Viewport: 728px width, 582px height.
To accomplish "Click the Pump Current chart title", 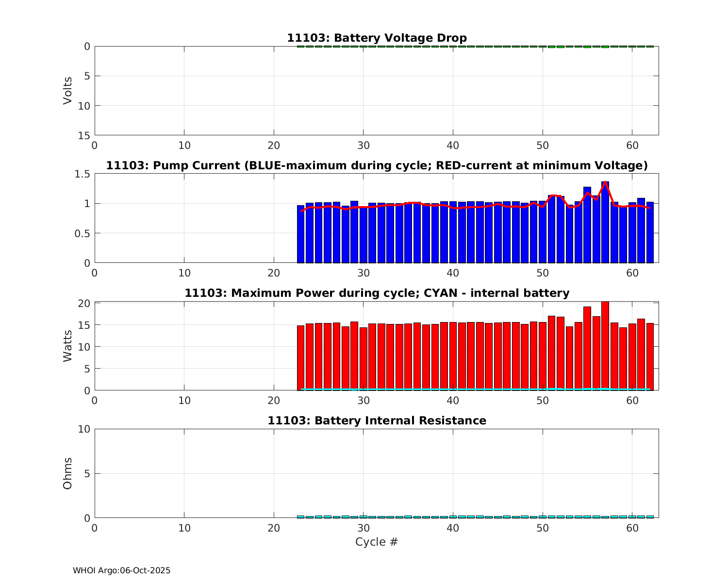I will click(x=377, y=166).
